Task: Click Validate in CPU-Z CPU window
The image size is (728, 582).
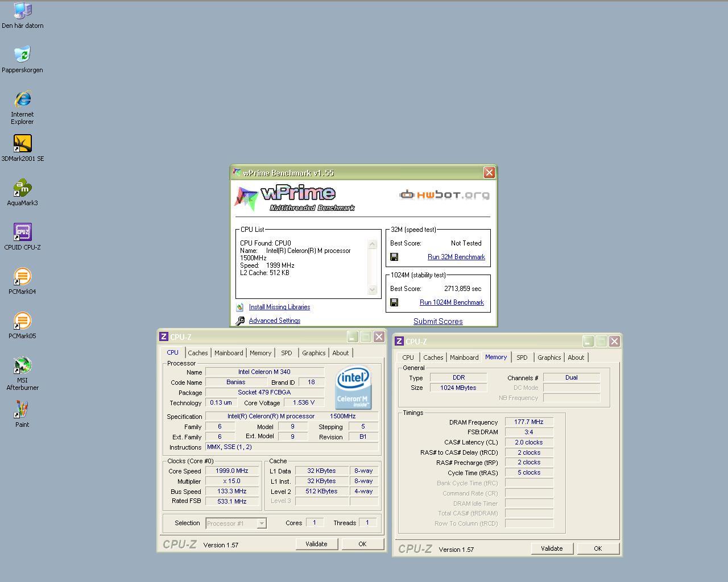Action: [316, 544]
